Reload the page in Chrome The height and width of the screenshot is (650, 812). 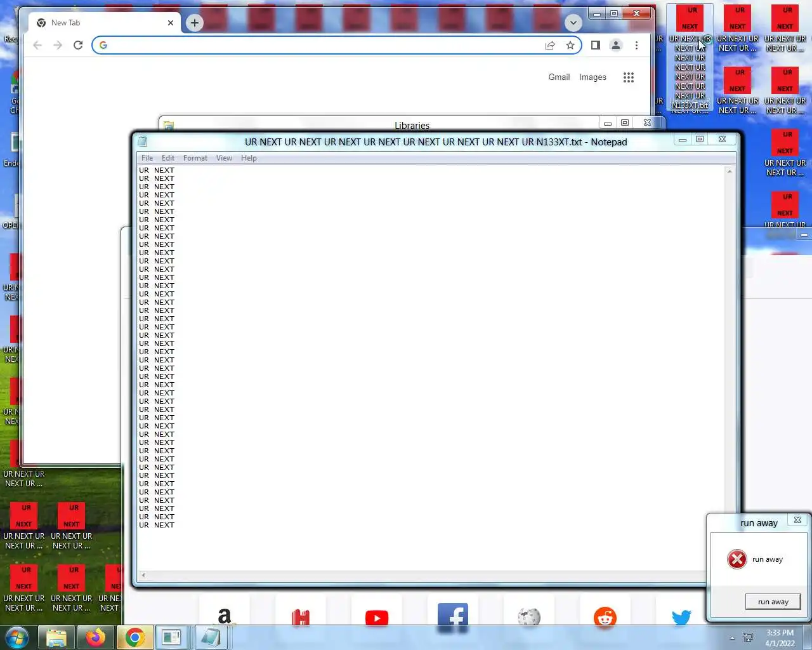click(x=78, y=45)
